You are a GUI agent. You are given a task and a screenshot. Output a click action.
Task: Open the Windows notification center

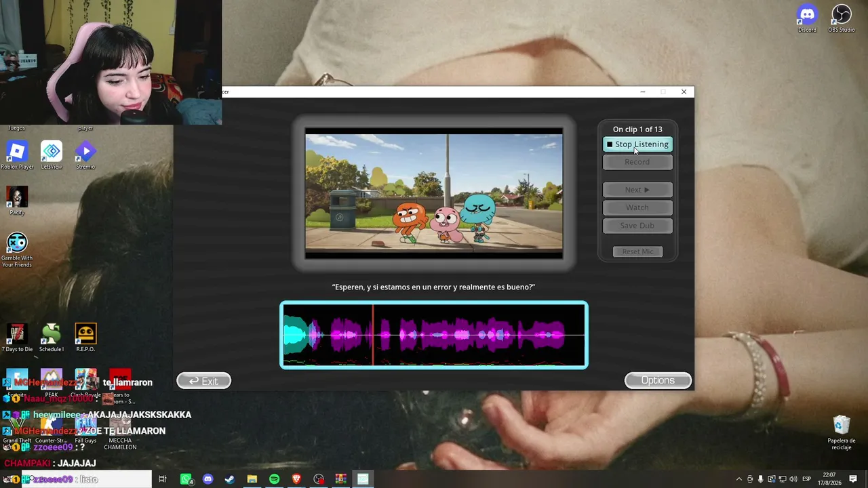point(853,479)
